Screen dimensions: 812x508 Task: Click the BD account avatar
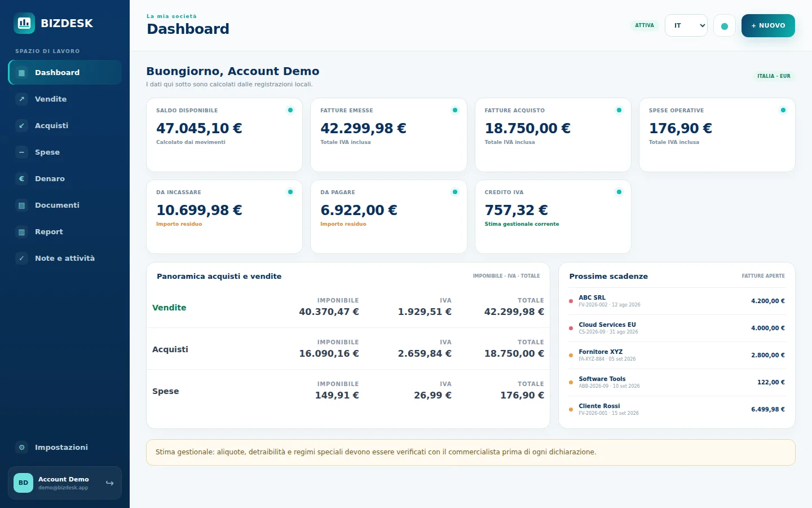[23, 483]
